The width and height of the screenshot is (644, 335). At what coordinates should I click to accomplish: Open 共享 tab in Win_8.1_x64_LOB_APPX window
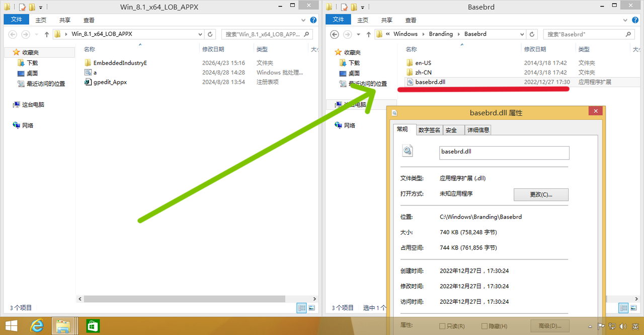(x=65, y=20)
